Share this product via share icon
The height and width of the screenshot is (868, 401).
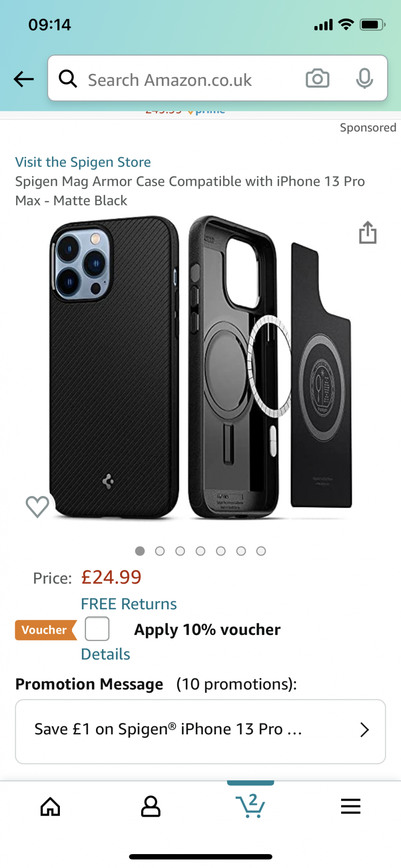click(x=368, y=233)
